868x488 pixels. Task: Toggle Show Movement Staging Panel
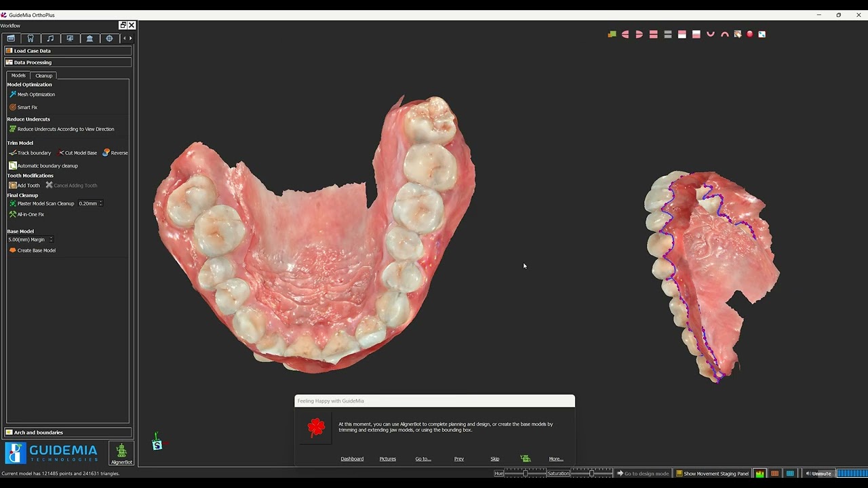pos(712,474)
